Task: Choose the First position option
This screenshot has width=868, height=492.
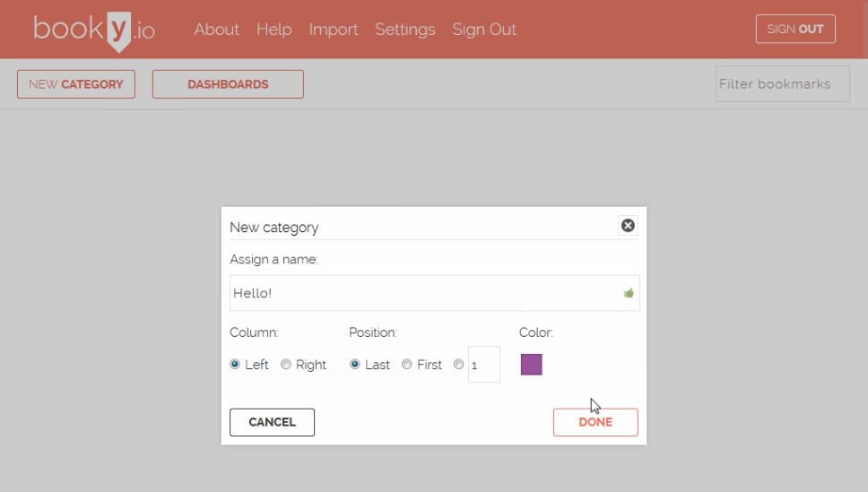Action: (x=407, y=365)
